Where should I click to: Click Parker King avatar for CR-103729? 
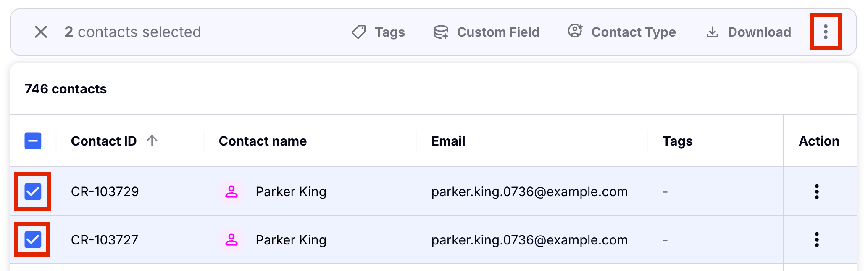tap(231, 192)
